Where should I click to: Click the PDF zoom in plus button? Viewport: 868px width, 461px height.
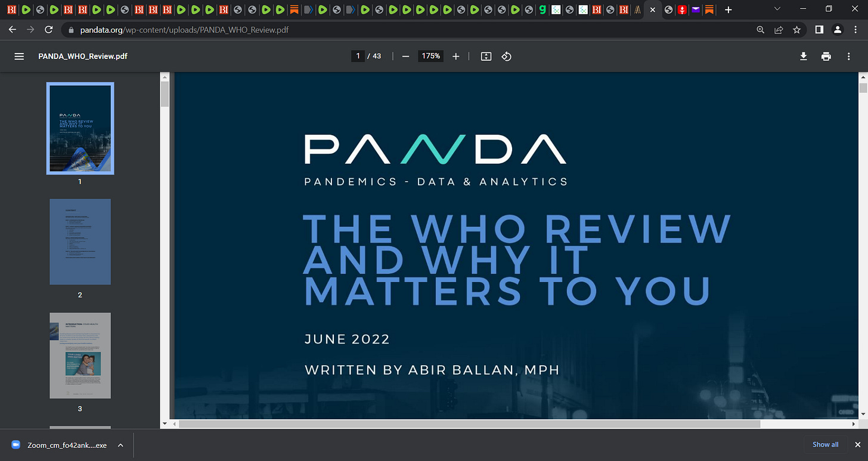(456, 56)
